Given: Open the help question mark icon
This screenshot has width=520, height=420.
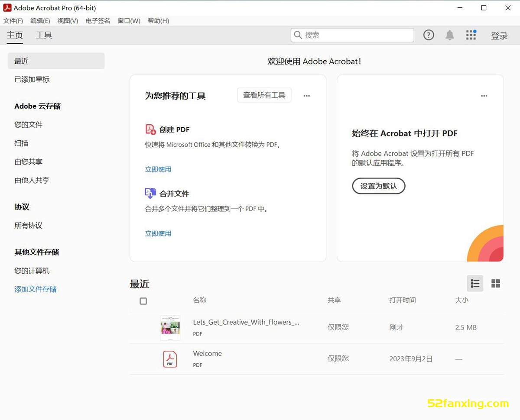Looking at the screenshot, I should tap(429, 35).
